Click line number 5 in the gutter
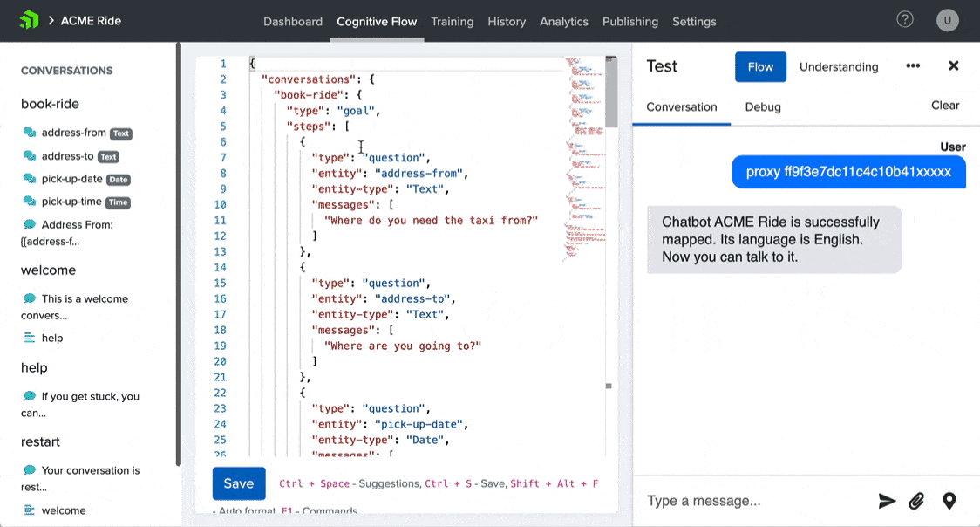The width and height of the screenshot is (980, 527). (x=222, y=127)
